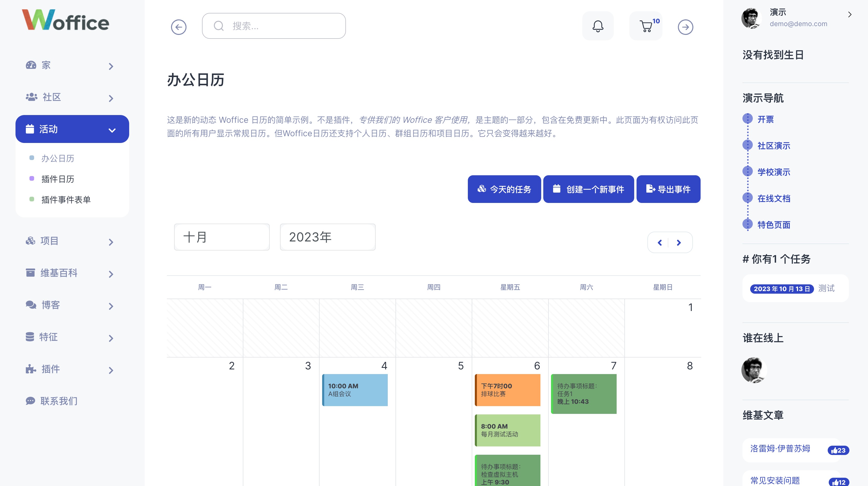Open the 特色页面 link

pyautogui.click(x=774, y=225)
